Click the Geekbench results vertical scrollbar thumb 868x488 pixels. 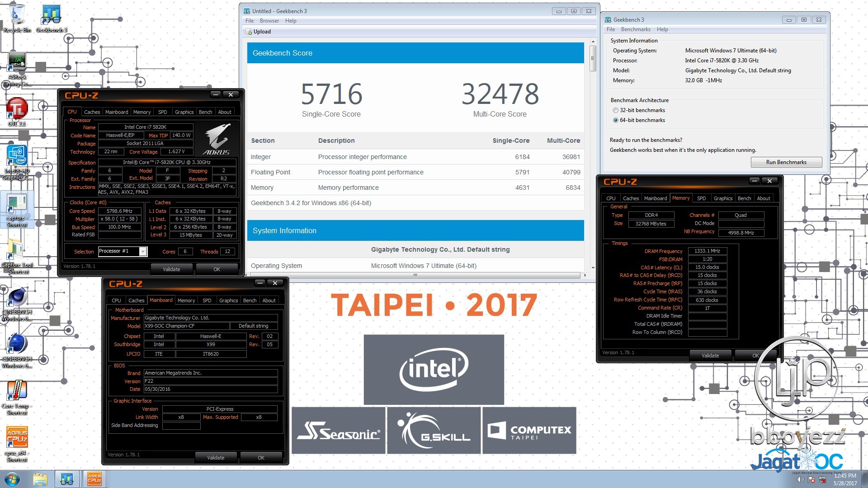(x=593, y=58)
